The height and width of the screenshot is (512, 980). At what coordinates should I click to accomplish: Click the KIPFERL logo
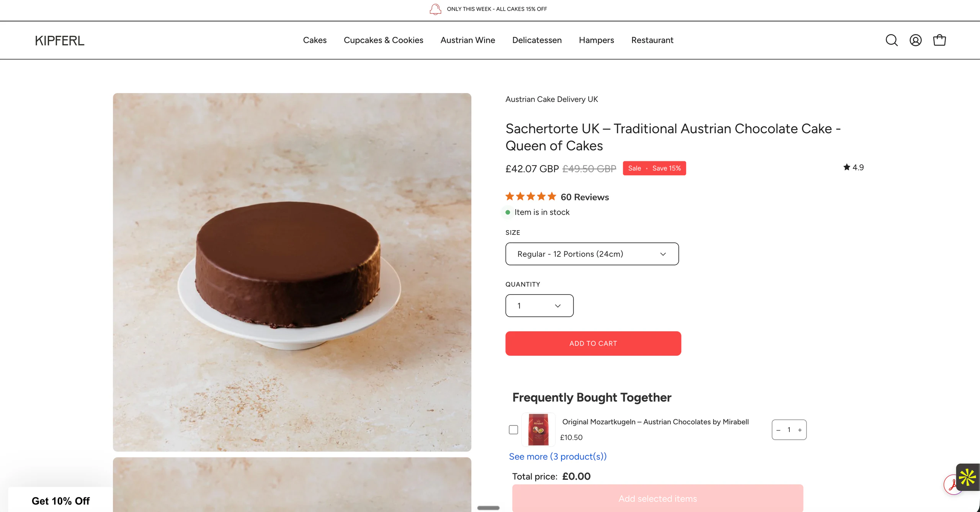click(60, 41)
